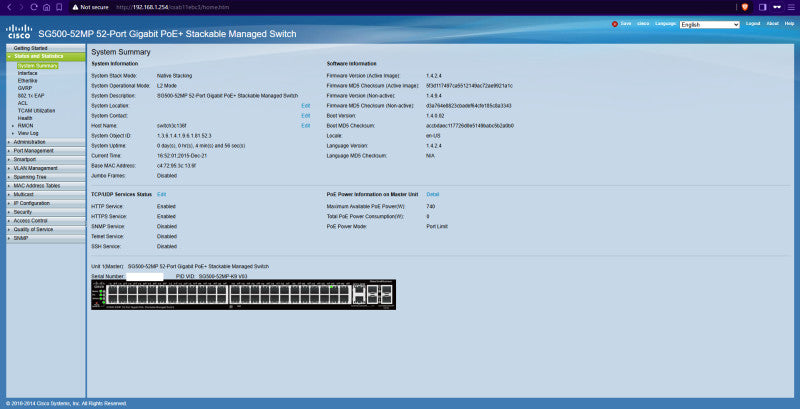
Task: Expand the Security menu section
Action: [45, 212]
